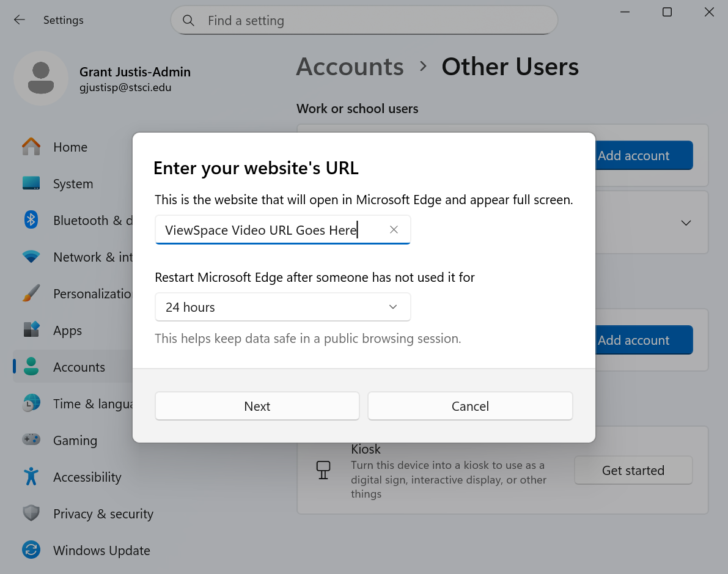Open System settings page
The image size is (728, 574).
point(73,184)
